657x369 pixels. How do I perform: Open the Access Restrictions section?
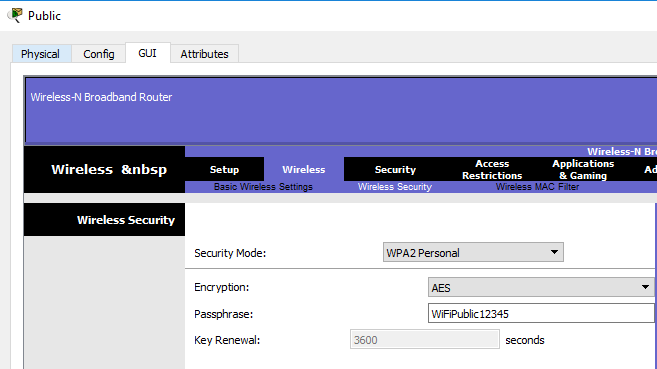(492, 170)
